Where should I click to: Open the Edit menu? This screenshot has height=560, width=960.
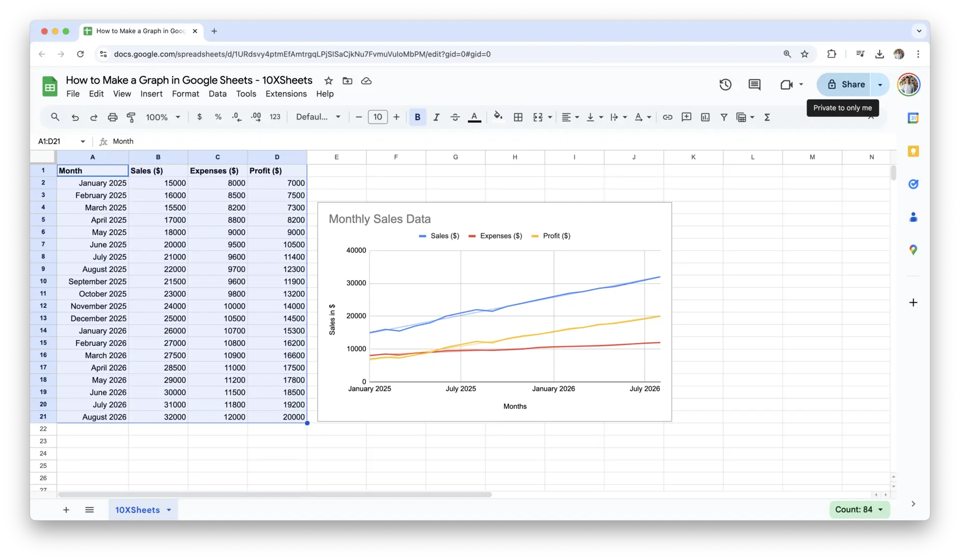click(96, 94)
